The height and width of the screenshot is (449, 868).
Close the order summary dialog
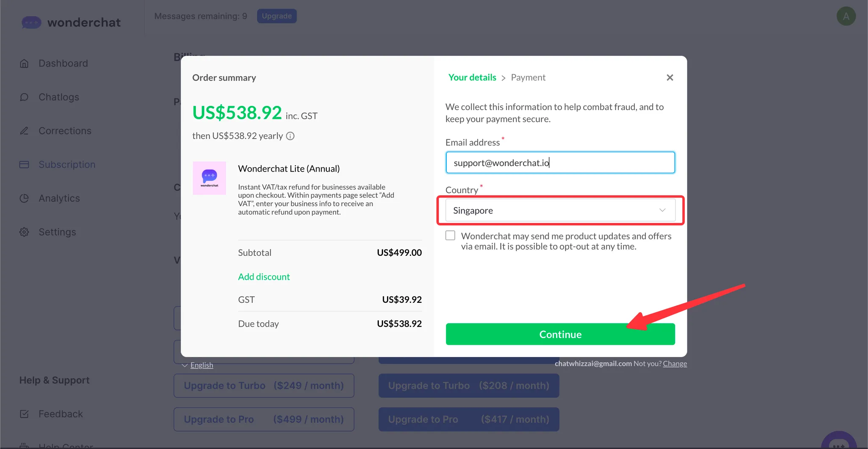click(x=670, y=78)
